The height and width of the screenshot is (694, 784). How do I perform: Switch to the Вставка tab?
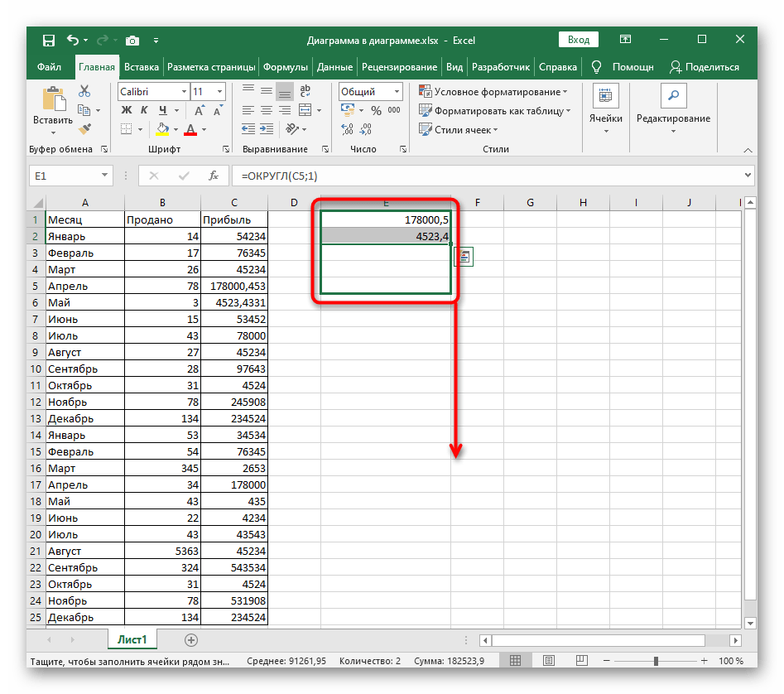tap(142, 67)
